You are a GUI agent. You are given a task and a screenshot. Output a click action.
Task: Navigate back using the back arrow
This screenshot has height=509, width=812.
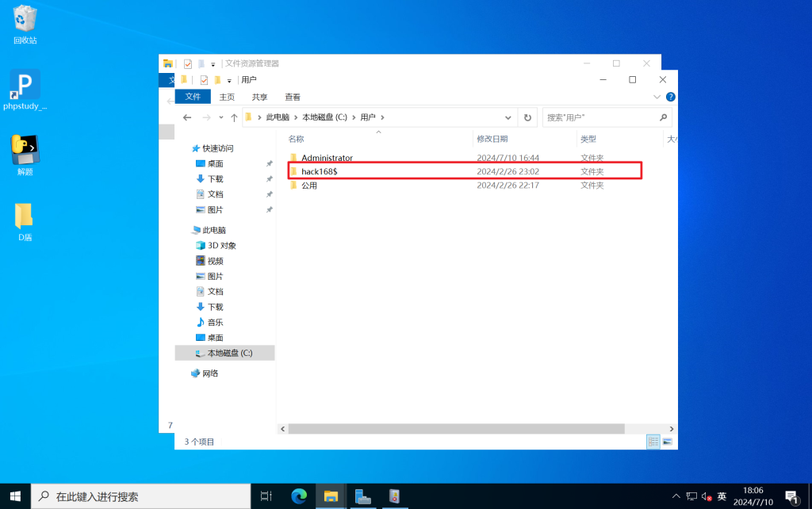tap(187, 117)
